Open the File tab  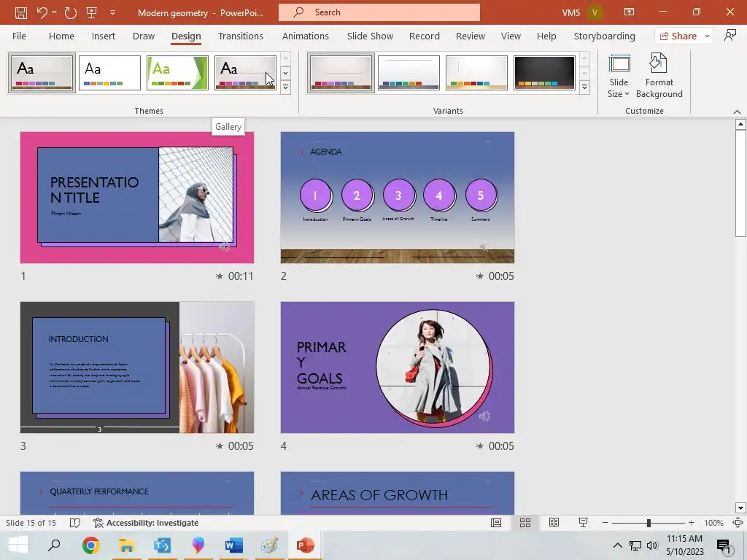pyautogui.click(x=19, y=36)
